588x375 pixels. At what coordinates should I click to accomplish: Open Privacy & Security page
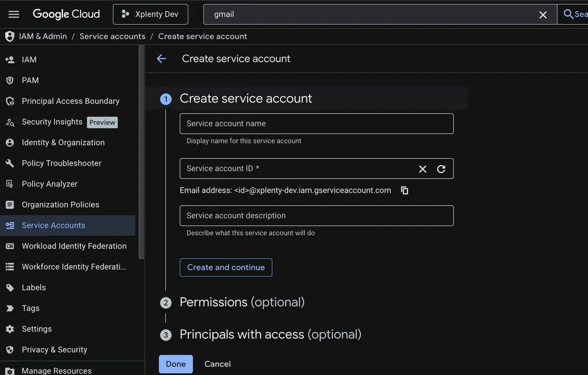[54, 350]
